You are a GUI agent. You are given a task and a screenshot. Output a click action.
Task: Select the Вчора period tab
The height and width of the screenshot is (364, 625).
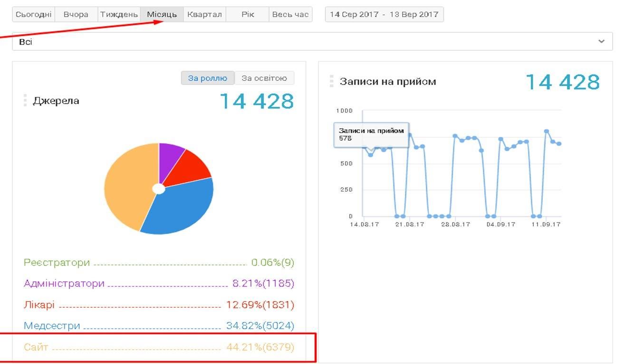(76, 14)
